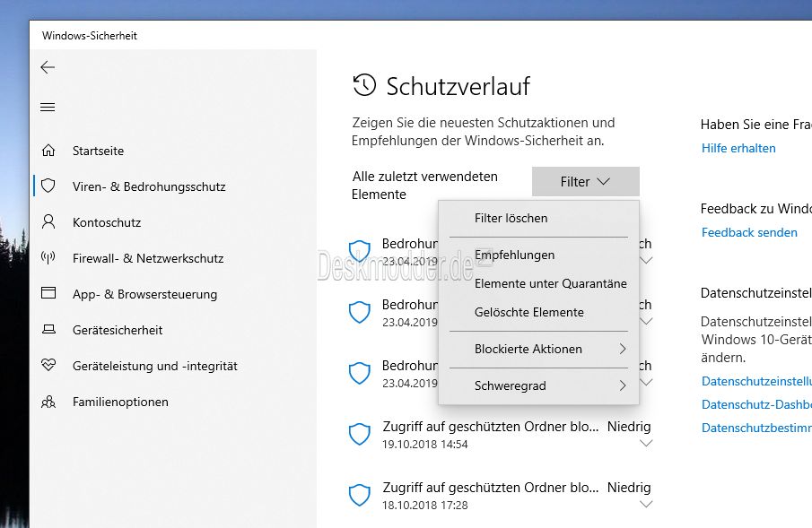Click the 19.10.2018 14:54 Zugriff entry text
Image resolution: width=812 pixels, height=528 pixels.
click(x=491, y=427)
